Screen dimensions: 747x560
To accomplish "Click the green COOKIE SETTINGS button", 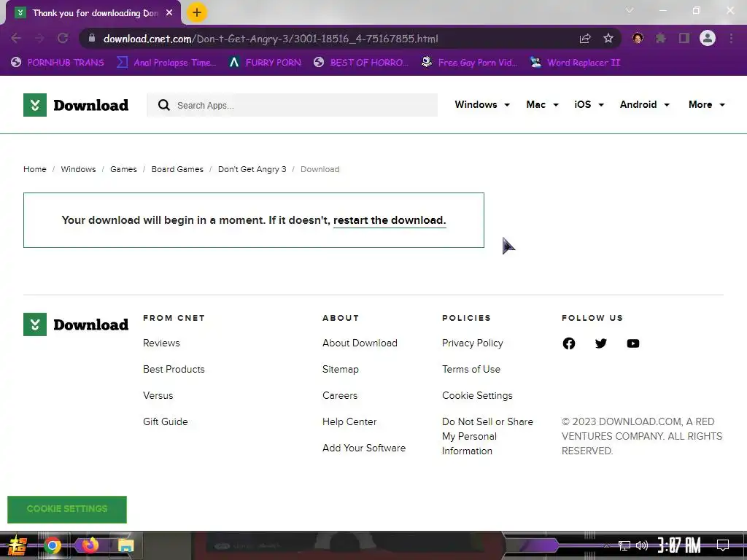I will (x=67, y=509).
